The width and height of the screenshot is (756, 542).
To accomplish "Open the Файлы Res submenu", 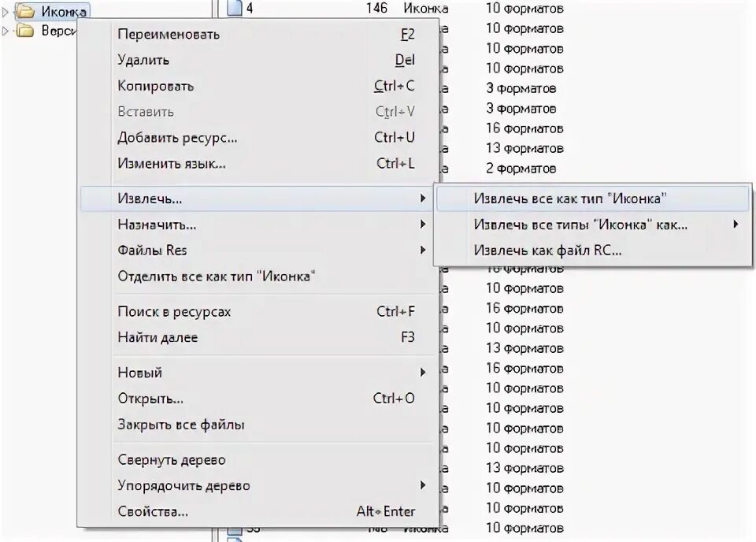I will [258, 251].
